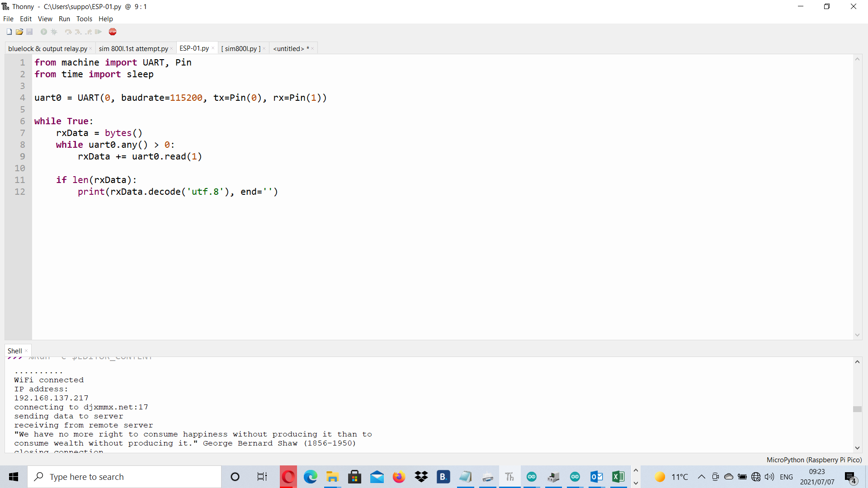Open a file using the toolbar folder icon
The image size is (868, 488).
point(19,32)
